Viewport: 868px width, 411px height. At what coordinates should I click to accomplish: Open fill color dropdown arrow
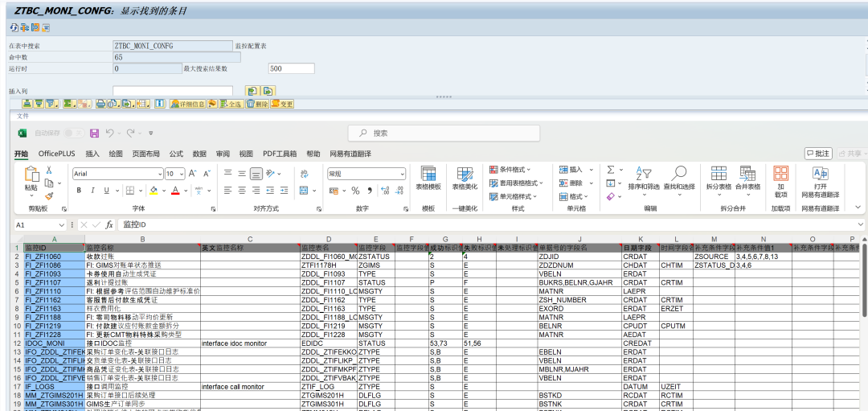tap(165, 191)
